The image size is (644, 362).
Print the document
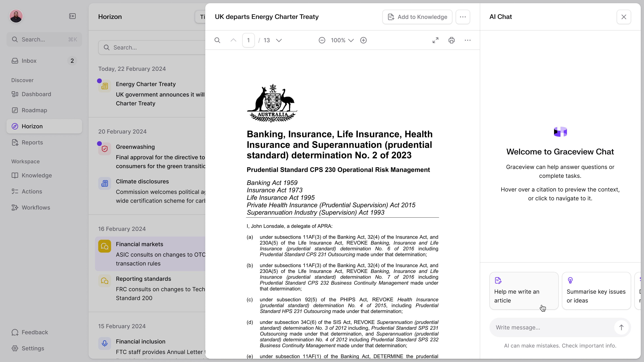pos(451,40)
